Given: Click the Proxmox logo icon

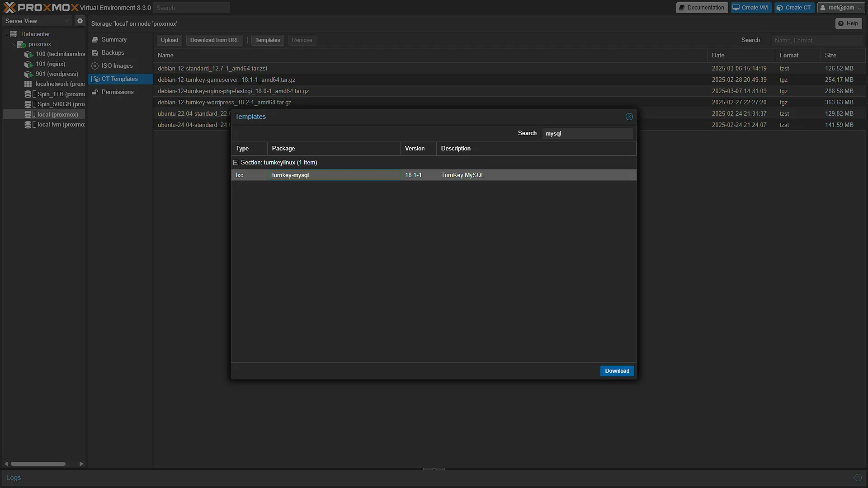Looking at the screenshot, I should pos(9,7).
